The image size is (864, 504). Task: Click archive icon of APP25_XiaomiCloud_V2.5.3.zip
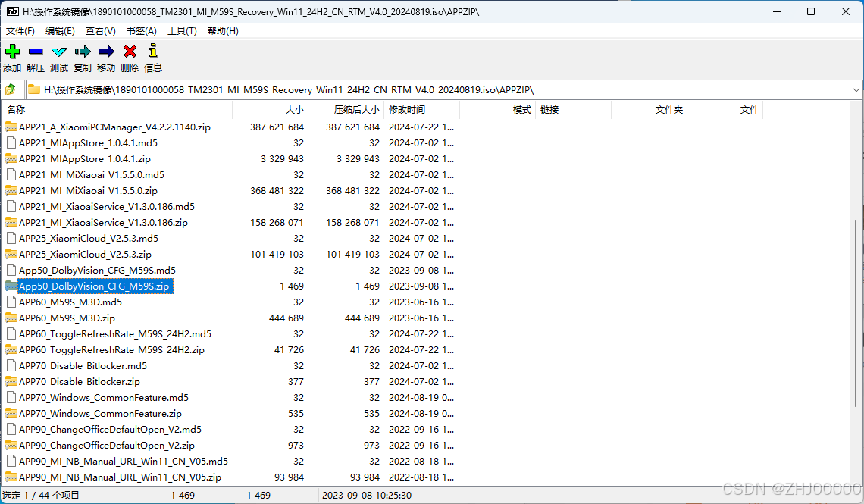(11, 255)
